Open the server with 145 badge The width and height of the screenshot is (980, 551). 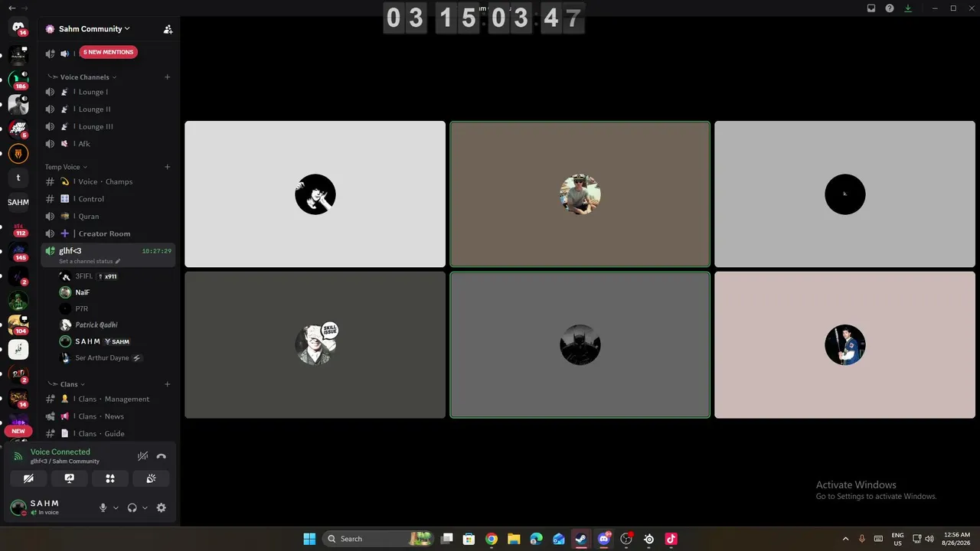(x=18, y=252)
